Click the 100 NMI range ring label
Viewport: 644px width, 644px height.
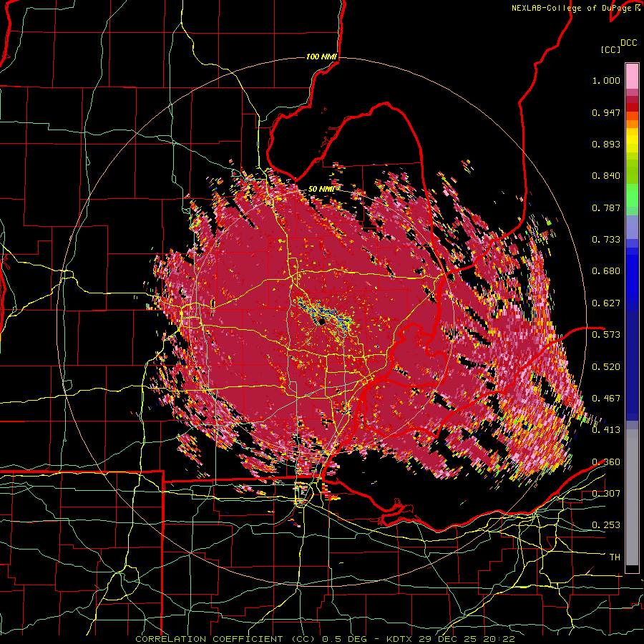(321, 57)
